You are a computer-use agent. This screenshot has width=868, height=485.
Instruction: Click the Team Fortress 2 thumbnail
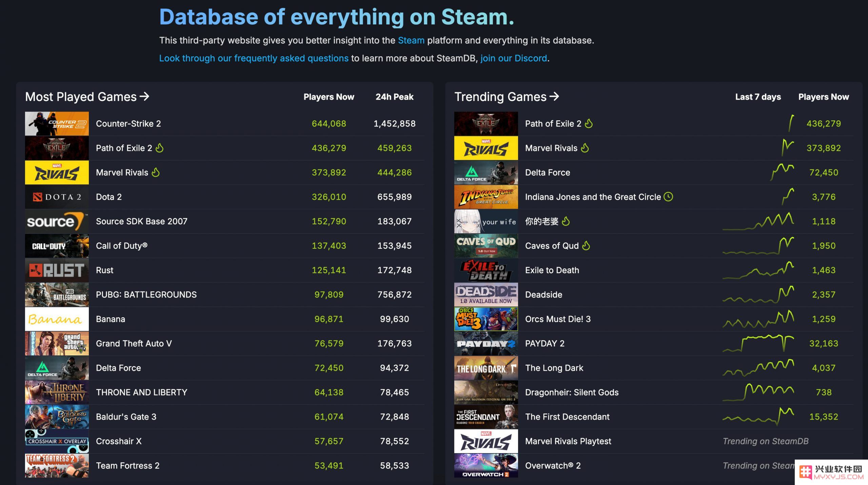57,465
